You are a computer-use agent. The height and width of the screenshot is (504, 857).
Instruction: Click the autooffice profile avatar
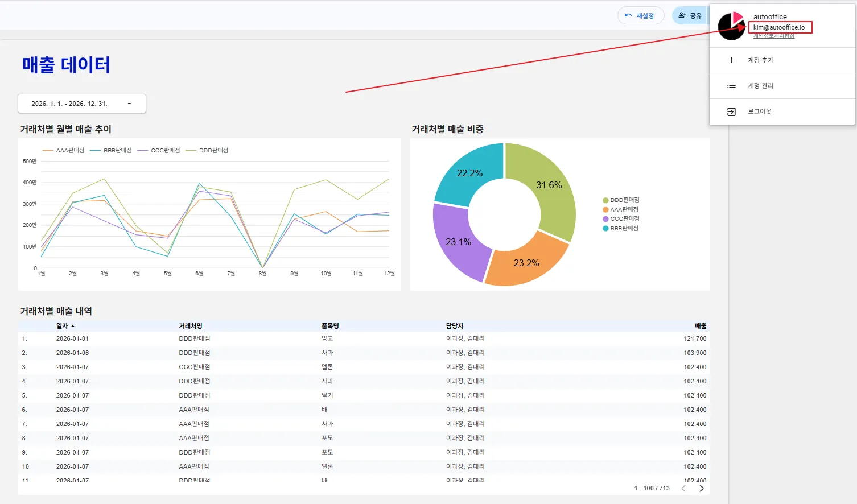[731, 26]
